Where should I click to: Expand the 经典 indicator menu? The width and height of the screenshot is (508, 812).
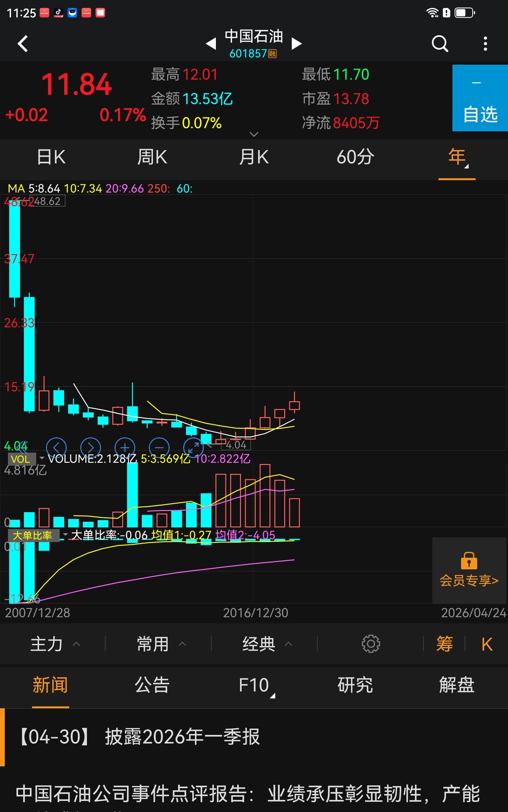267,644
